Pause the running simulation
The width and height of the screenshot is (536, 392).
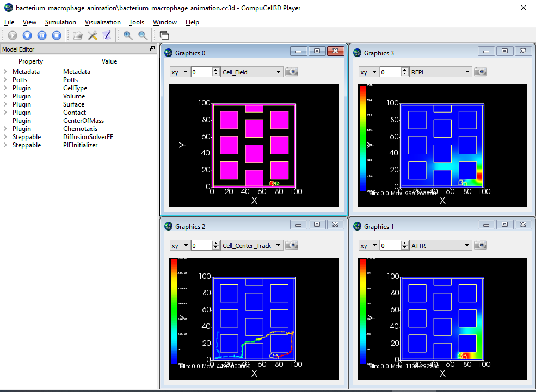42,35
